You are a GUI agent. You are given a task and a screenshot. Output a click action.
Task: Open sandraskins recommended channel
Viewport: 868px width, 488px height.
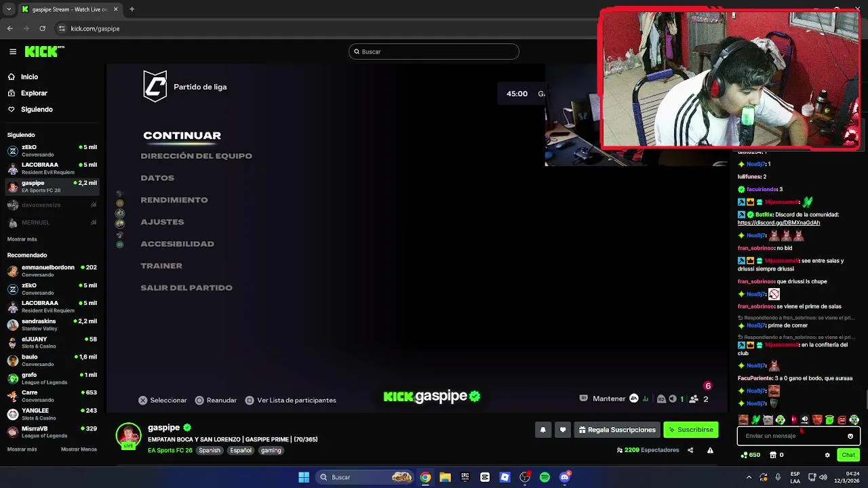(53, 325)
